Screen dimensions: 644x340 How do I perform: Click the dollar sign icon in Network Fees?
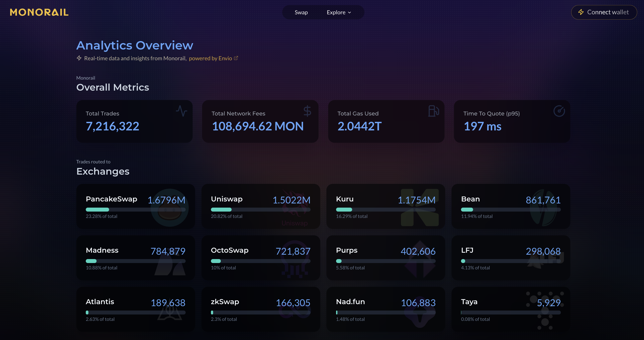tap(307, 111)
